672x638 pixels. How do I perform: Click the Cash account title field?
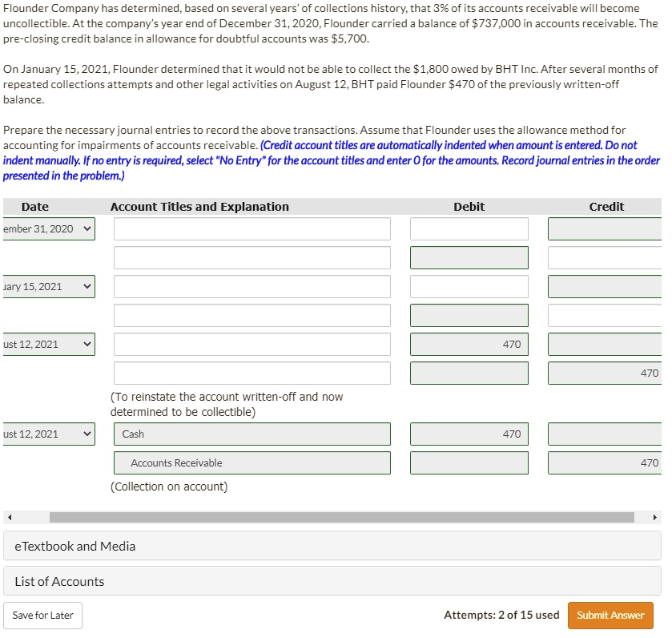coord(252,434)
